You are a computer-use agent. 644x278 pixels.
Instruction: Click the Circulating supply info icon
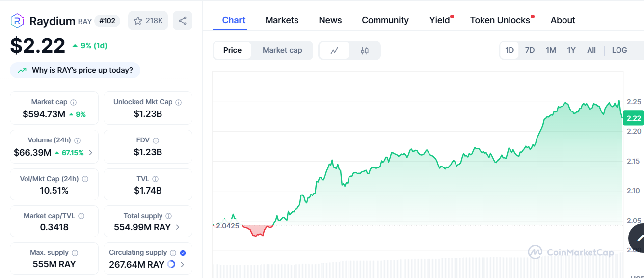pos(173,253)
